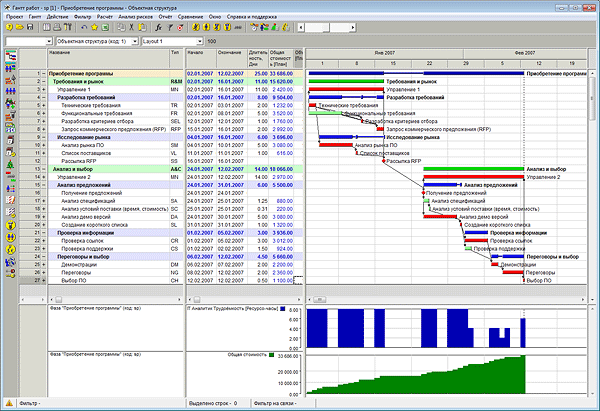Click the toolbar horizontal zoom slider thumb
This screenshot has width=600, height=411.
(x=326, y=28)
